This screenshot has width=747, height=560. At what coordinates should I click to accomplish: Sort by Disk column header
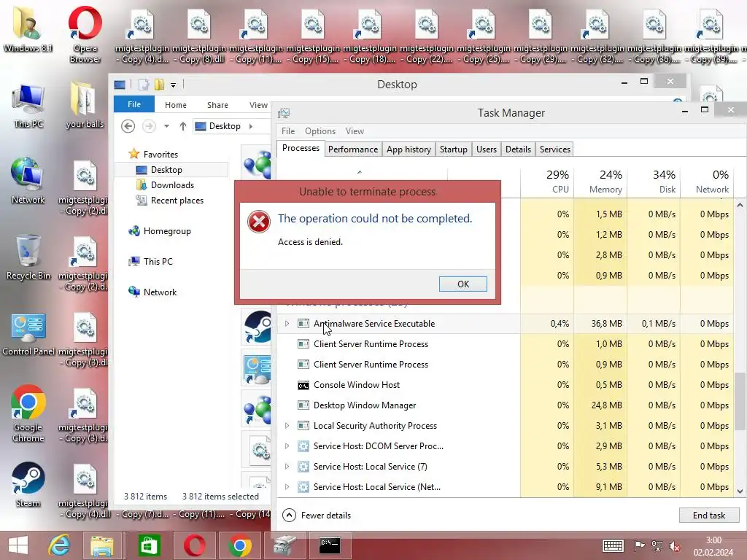click(654, 182)
